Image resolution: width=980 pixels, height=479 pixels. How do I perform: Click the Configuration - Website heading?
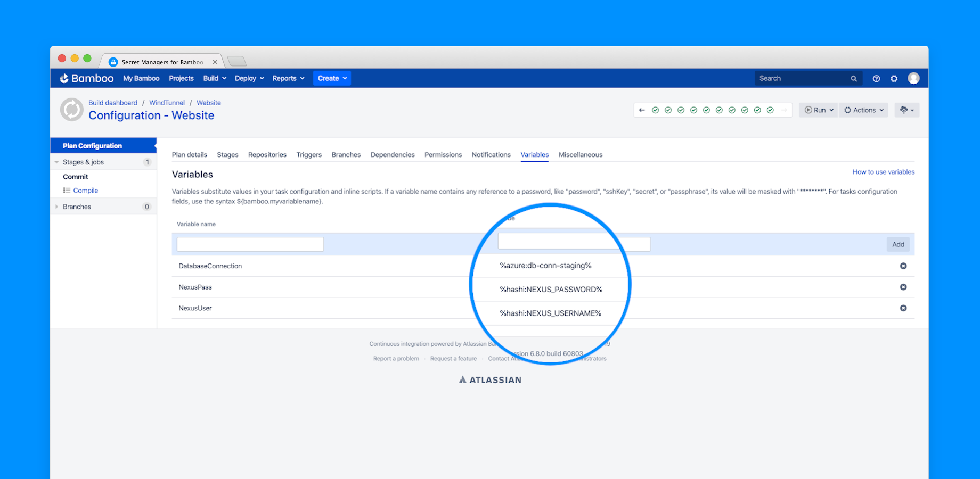(x=151, y=115)
